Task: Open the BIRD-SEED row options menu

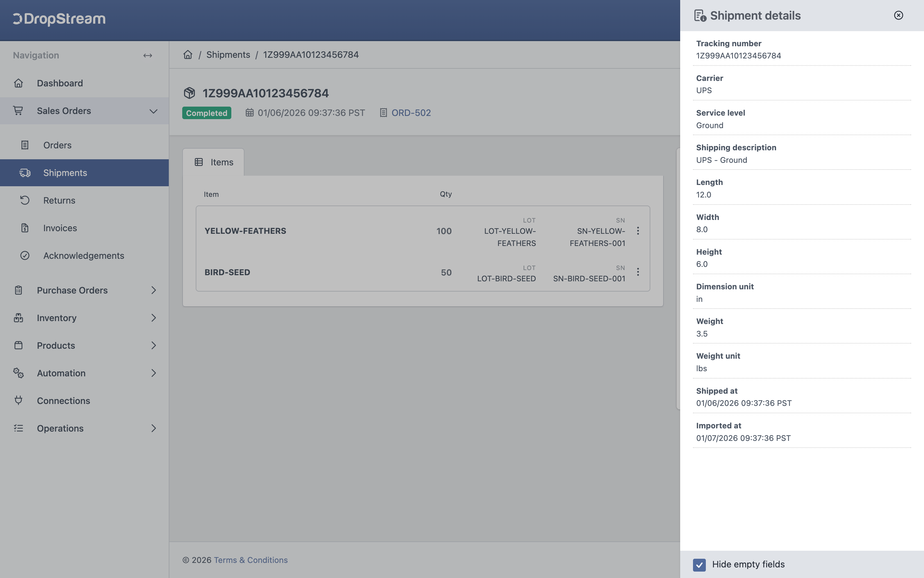Action: (637, 272)
